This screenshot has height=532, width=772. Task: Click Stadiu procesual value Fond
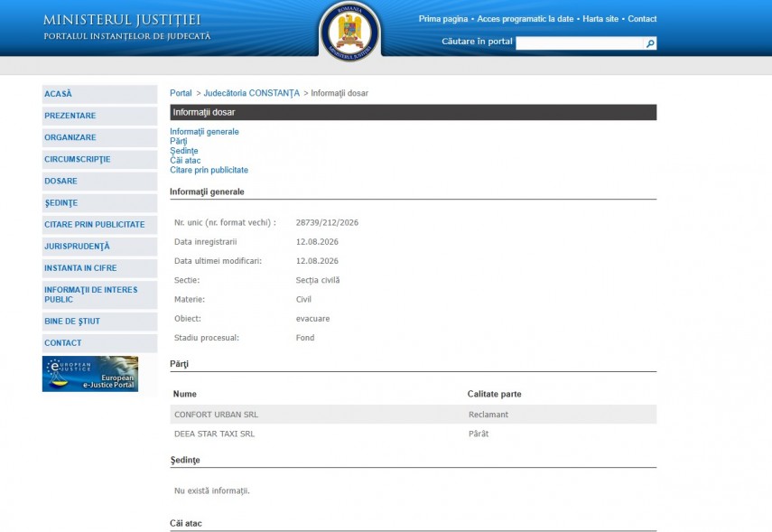[305, 338]
